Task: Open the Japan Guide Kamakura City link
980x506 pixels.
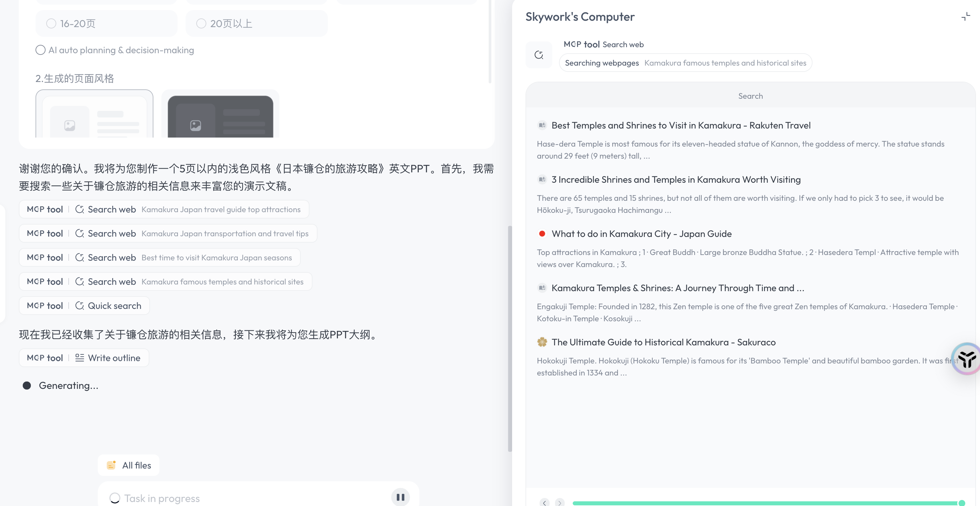Action: tap(642, 234)
